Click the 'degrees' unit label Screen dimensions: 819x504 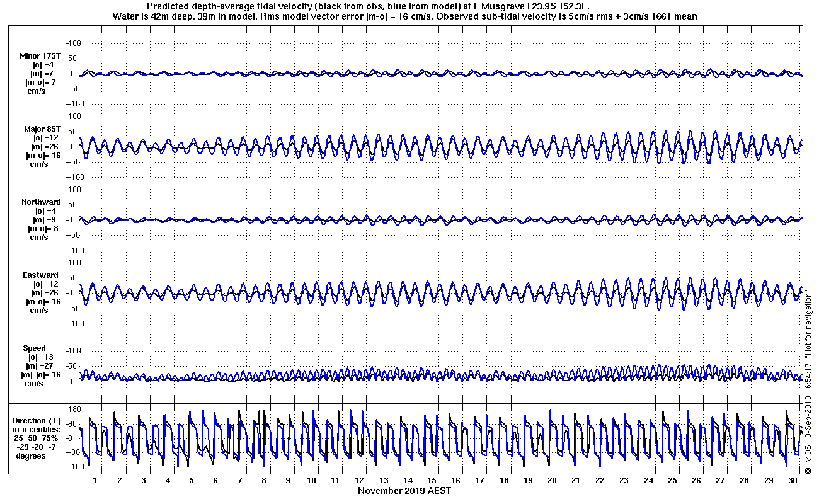tap(31, 456)
